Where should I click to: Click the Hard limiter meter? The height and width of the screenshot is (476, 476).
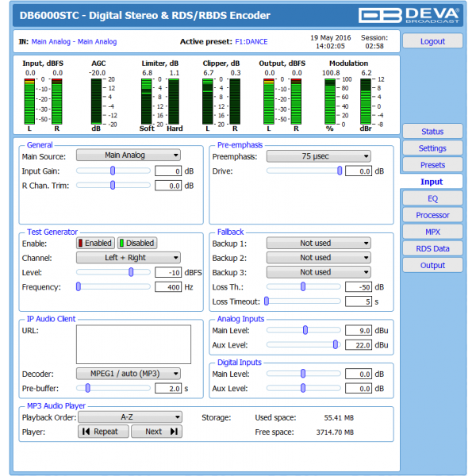174,102
